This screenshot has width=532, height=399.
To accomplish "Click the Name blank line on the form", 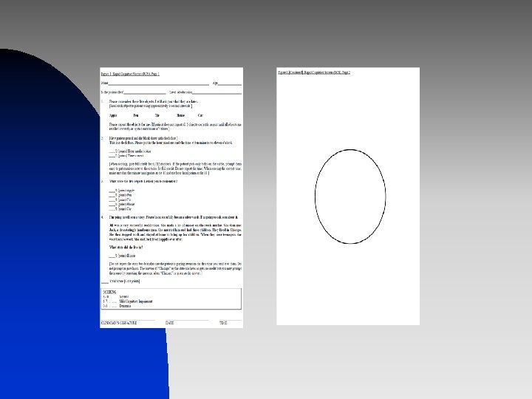I will [158, 83].
